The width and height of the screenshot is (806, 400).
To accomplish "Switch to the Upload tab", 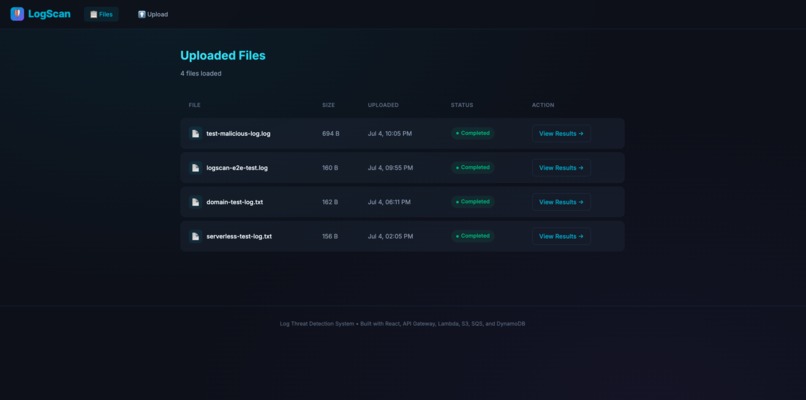I will 153,14.
